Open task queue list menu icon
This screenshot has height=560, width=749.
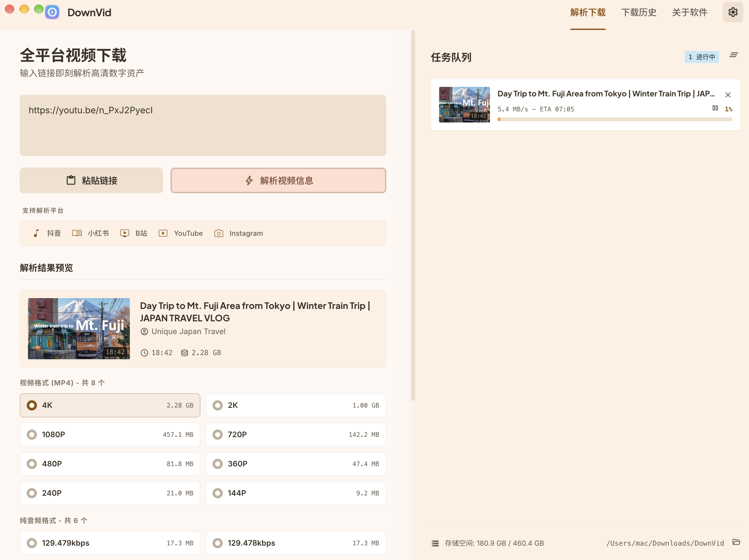click(x=733, y=55)
